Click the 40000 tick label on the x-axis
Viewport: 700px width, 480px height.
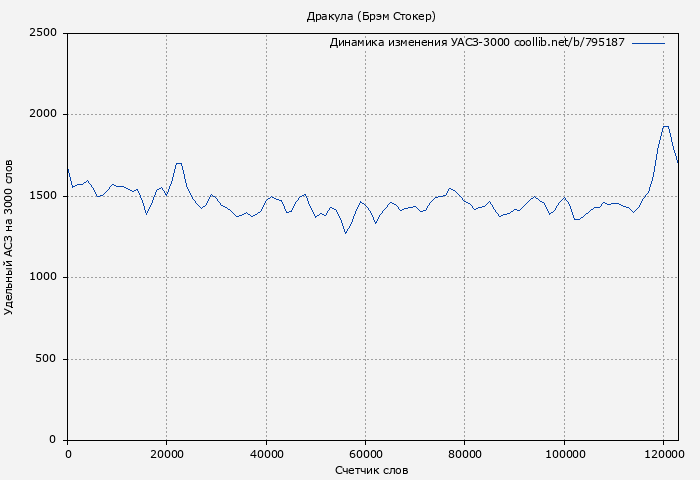266,454
